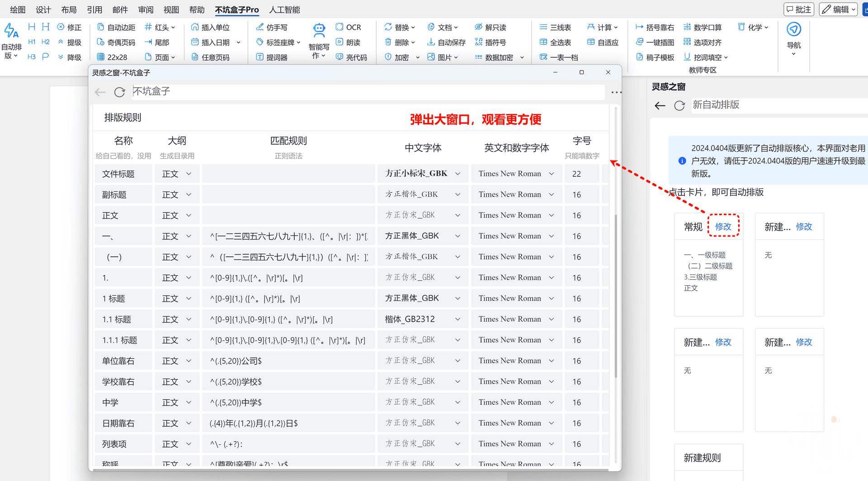Open the 导航 compass icon
The height and width of the screenshot is (481, 868).
coord(793,29)
